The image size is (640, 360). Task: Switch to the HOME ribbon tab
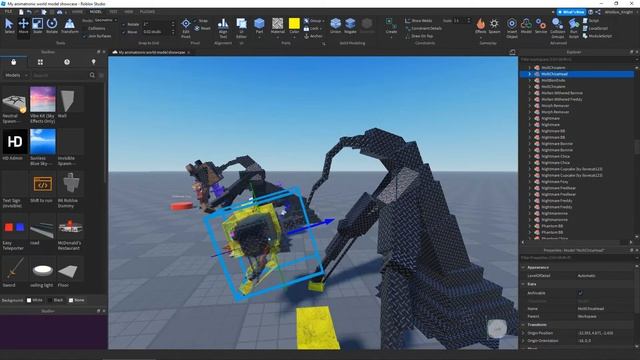(77, 12)
